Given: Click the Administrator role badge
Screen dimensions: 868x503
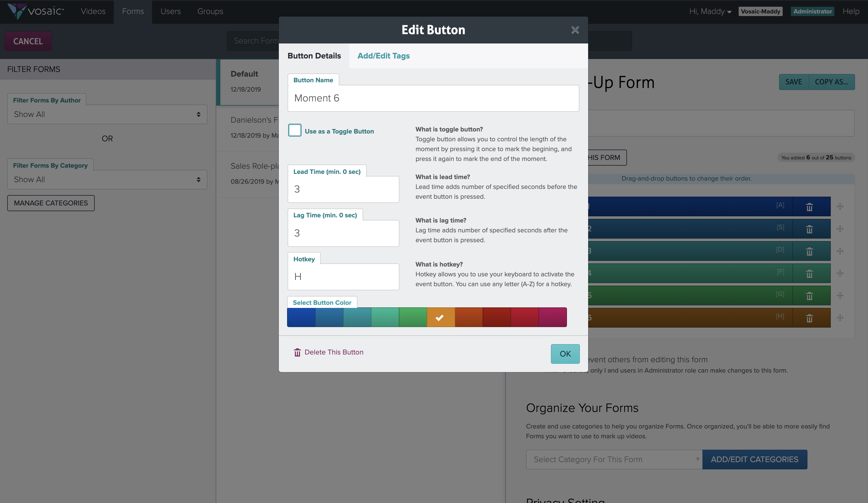Looking at the screenshot, I should [x=812, y=11].
